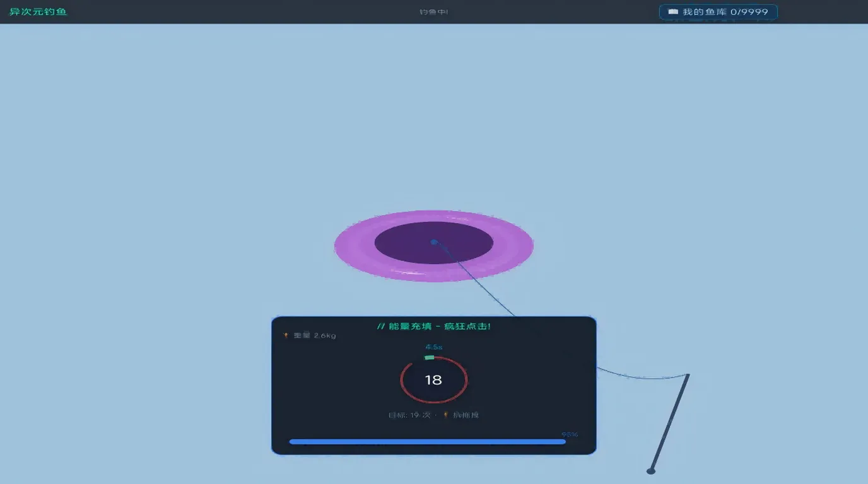Click the 重量 2.6kg weight label
The height and width of the screenshot is (484, 868).
point(310,336)
